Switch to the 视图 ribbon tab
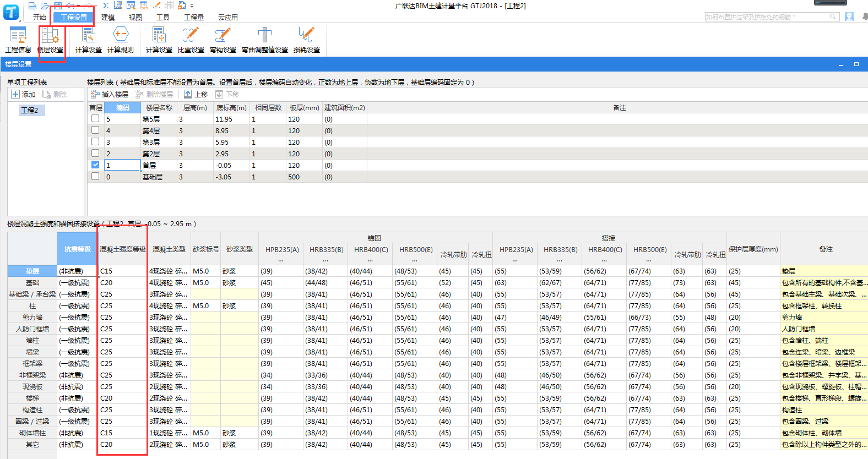Image resolution: width=868 pixels, height=459 pixels. pos(135,17)
